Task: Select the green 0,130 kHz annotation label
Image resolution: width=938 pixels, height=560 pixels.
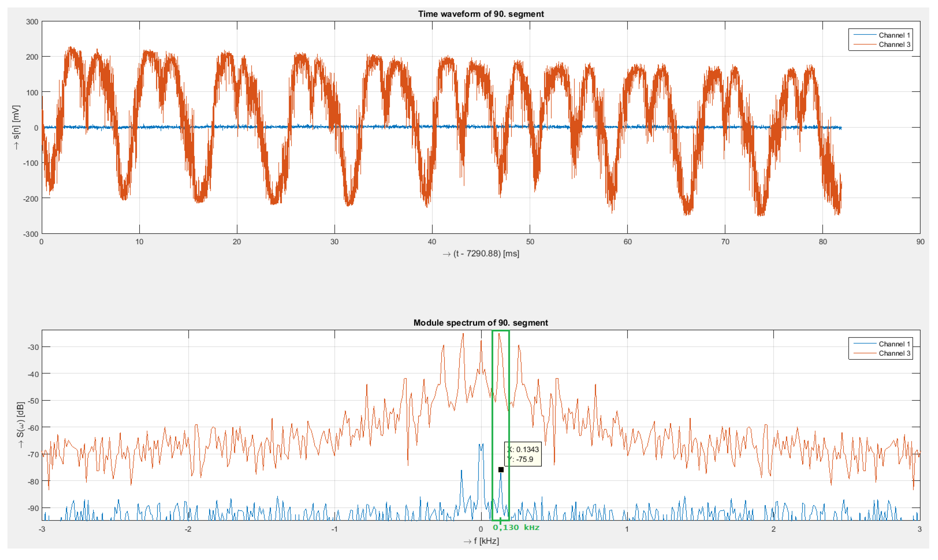Action: click(516, 528)
